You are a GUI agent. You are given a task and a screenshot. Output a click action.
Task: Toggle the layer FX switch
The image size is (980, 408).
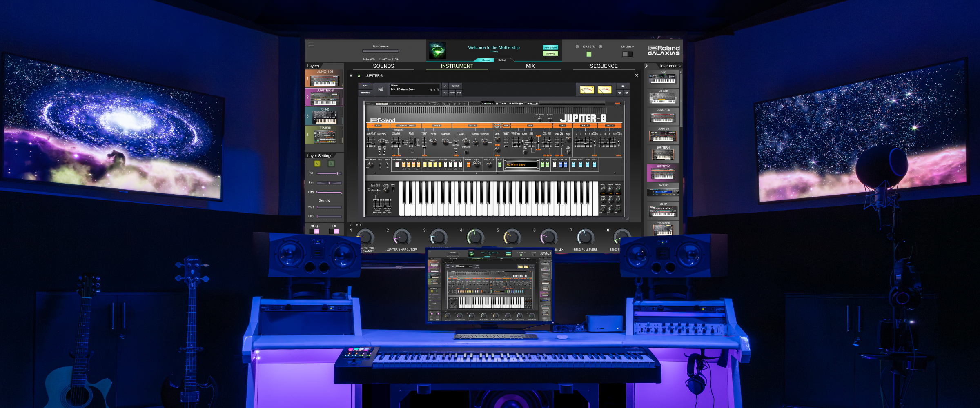(x=334, y=231)
